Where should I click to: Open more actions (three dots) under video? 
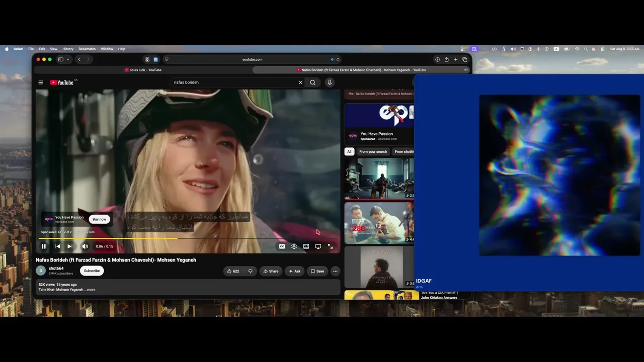[x=335, y=271]
